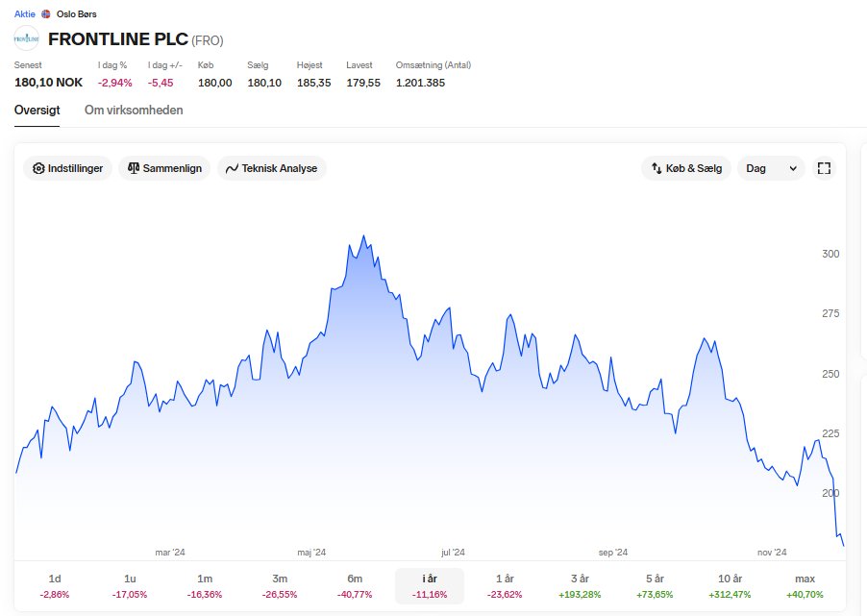Click the maj '24 axis label

[311, 553]
